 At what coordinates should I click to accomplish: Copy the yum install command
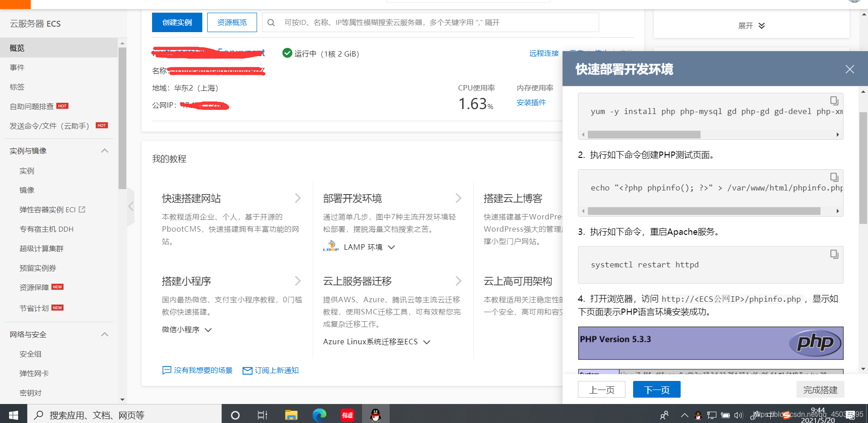click(x=834, y=100)
